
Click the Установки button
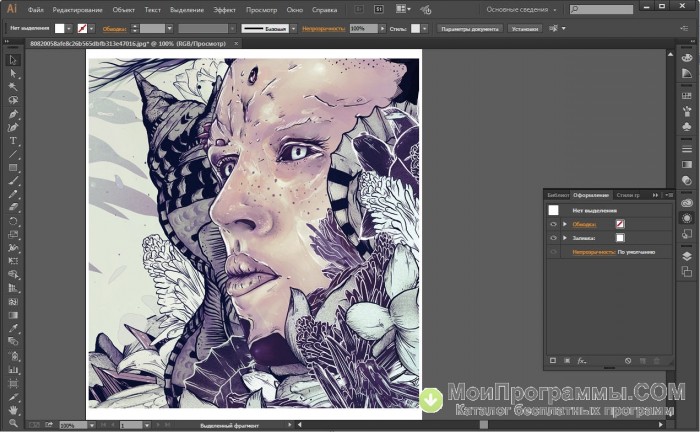pos(525,29)
